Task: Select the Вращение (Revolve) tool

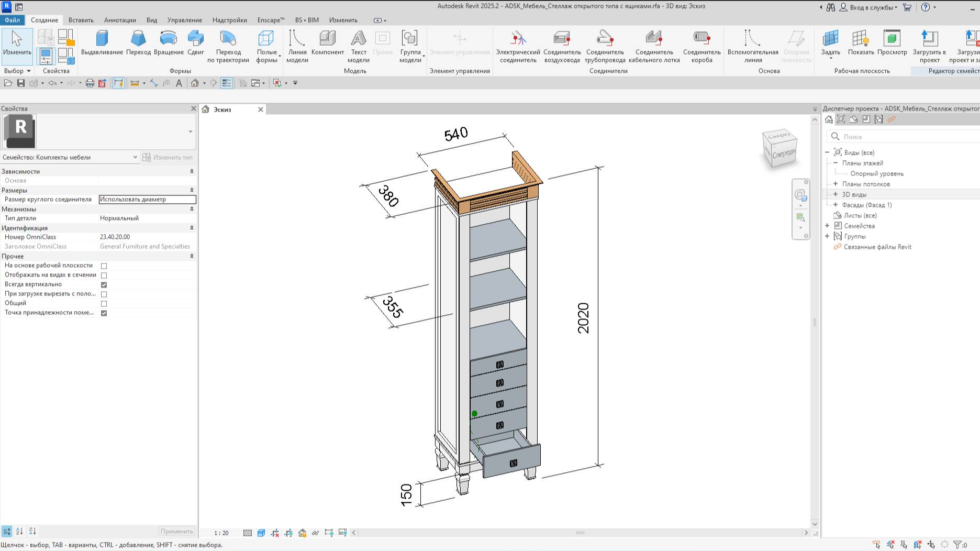Action: pos(168,46)
